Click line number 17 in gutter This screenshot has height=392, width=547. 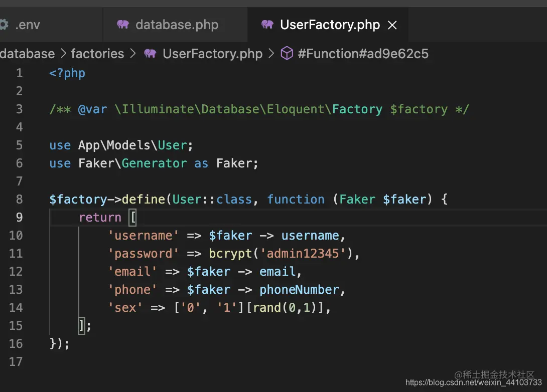pos(16,362)
